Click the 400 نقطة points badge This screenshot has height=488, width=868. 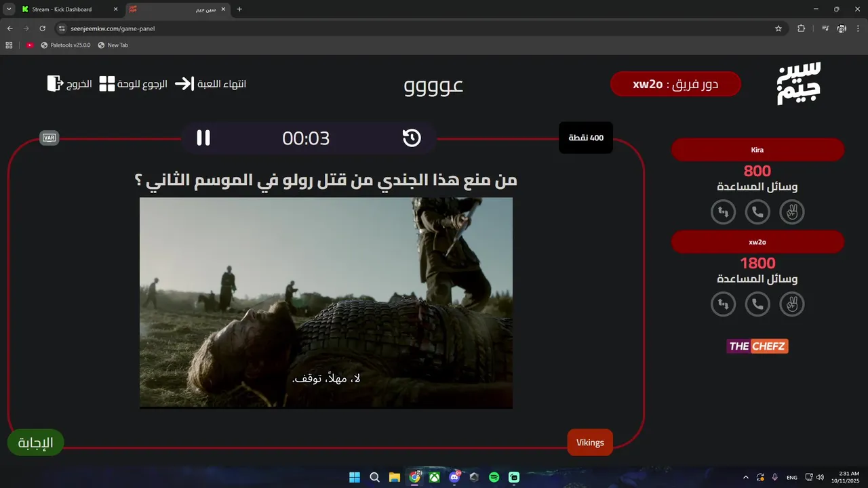point(586,138)
